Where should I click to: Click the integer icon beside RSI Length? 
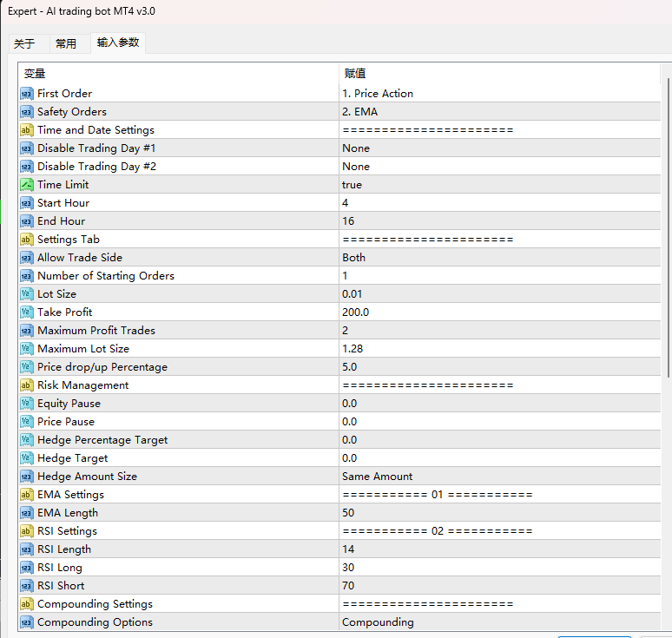tap(27, 549)
